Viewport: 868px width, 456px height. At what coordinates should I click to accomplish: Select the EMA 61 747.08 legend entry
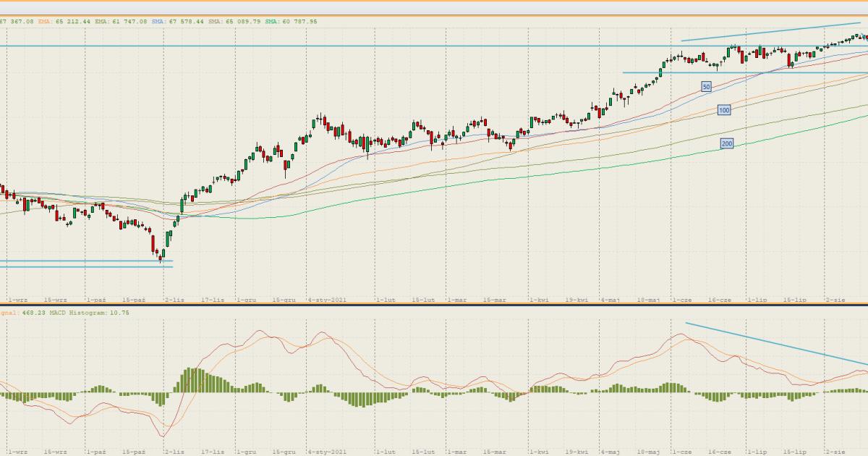pyautogui.click(x=122, y=22)
